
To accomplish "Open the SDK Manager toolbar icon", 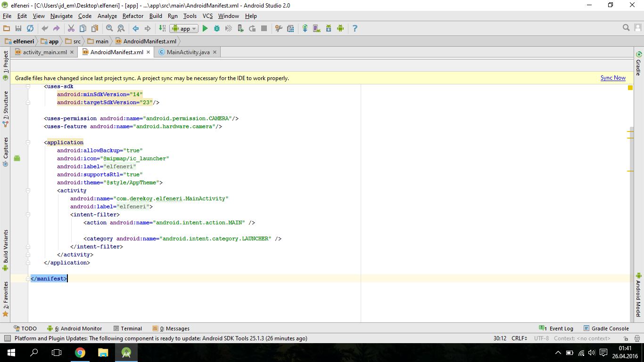I will [329, 29].
